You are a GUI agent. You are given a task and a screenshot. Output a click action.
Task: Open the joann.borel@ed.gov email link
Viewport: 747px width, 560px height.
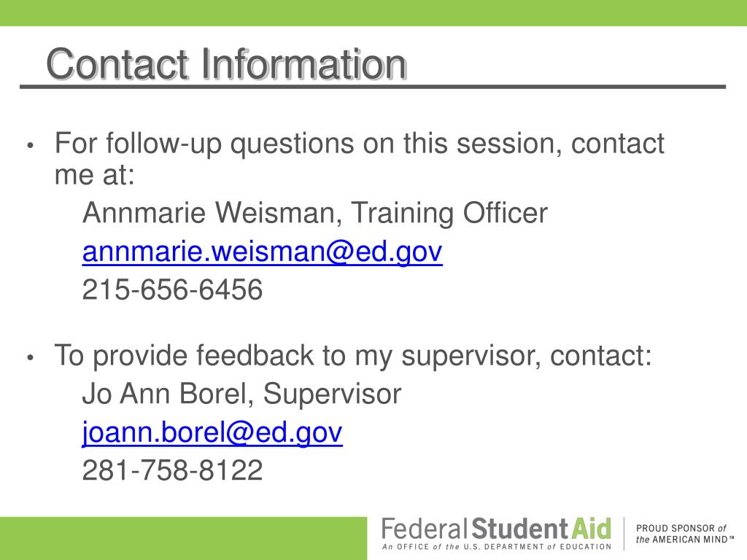coord(212,432)
